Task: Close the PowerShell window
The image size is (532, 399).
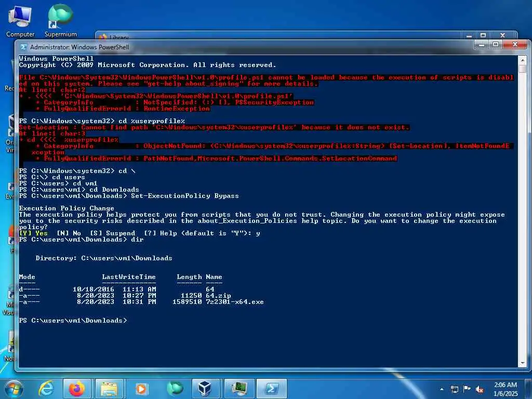Action: point(515,44)
